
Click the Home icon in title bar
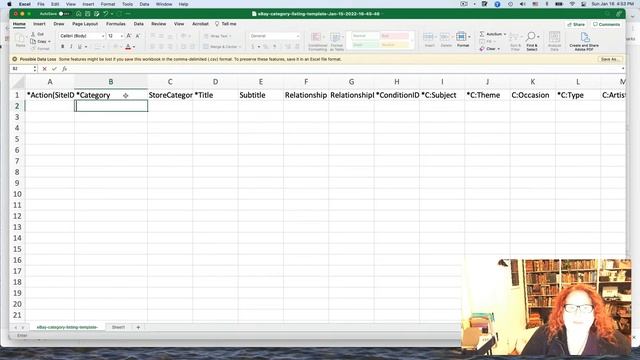click(x=78, y=14)
